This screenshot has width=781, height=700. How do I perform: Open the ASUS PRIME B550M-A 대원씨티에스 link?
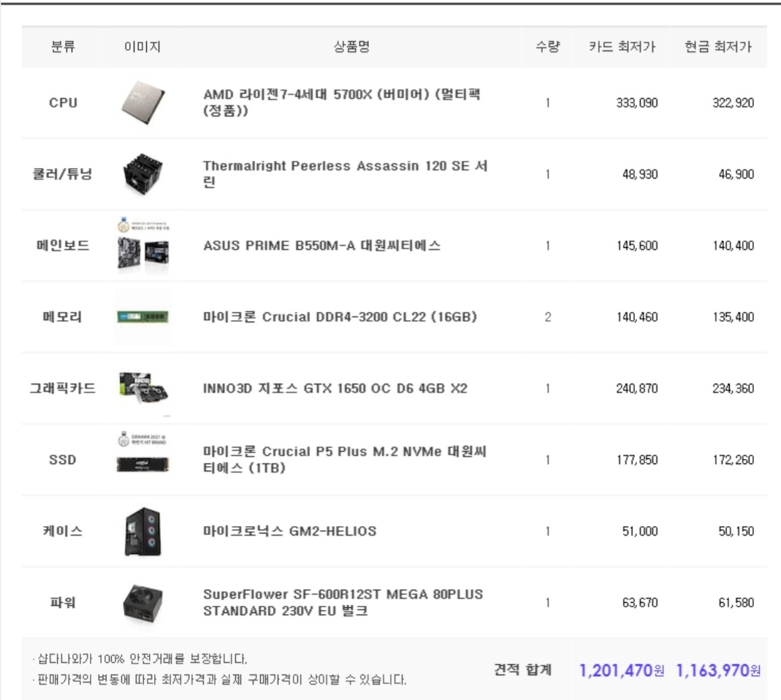click(x=321, y=246)
